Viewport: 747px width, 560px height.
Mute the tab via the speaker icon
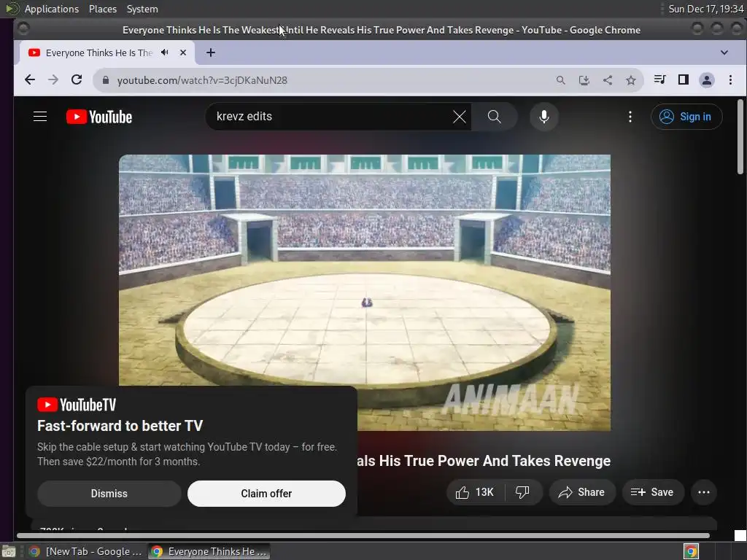pos(165,52)
